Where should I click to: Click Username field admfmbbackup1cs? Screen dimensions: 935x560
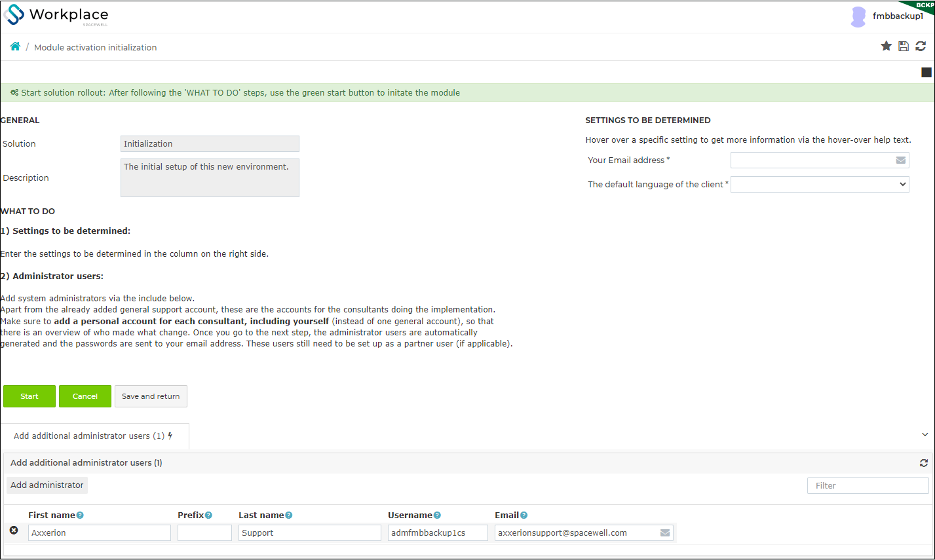pyautogui.click(x=438, y=533)
